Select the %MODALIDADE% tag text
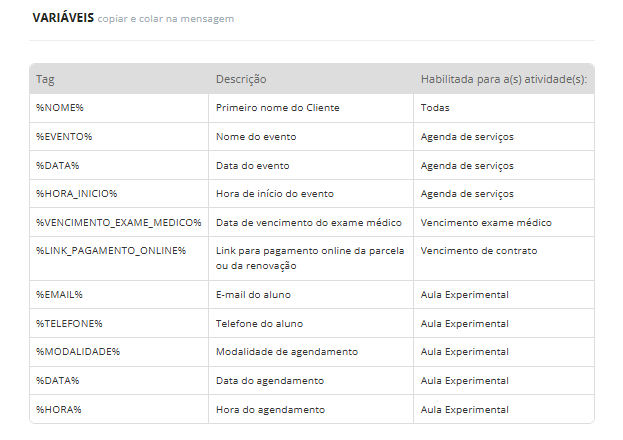Screen dimensions: 623x440 tap(78, 352)
